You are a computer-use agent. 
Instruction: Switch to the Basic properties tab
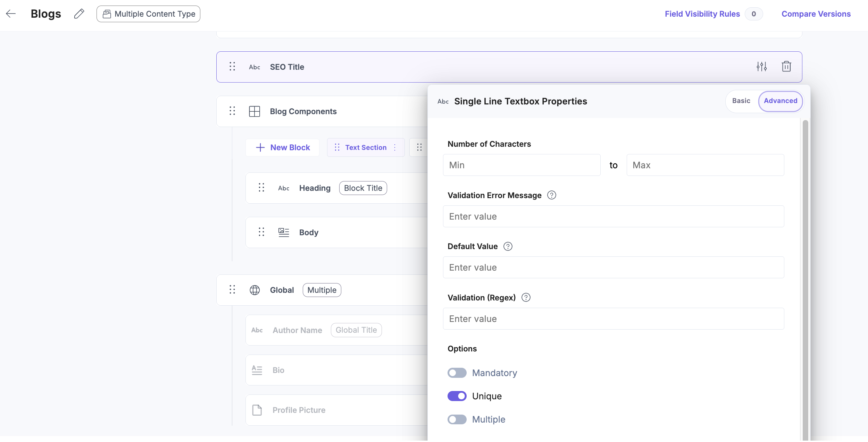pos(741,101)
